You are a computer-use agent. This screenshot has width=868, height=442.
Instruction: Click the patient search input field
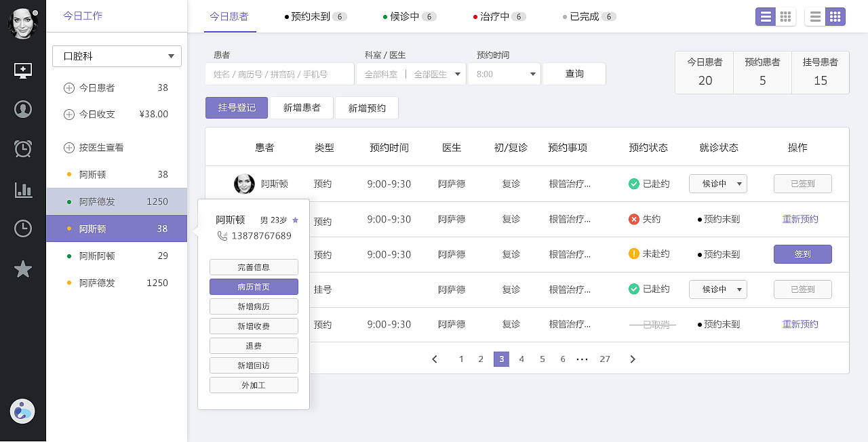coord(279,73)
